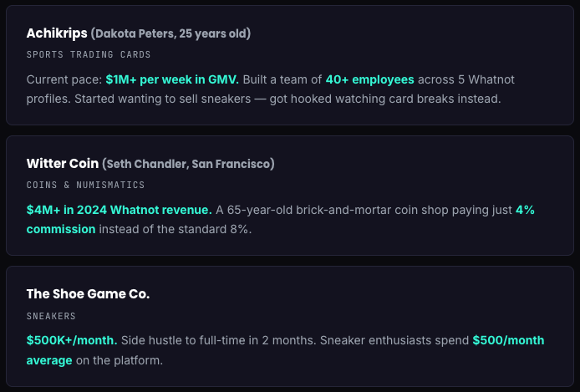Select the Dakota Peters, 25 years old subtitle

pyautogui.click(x=171, y=34)
